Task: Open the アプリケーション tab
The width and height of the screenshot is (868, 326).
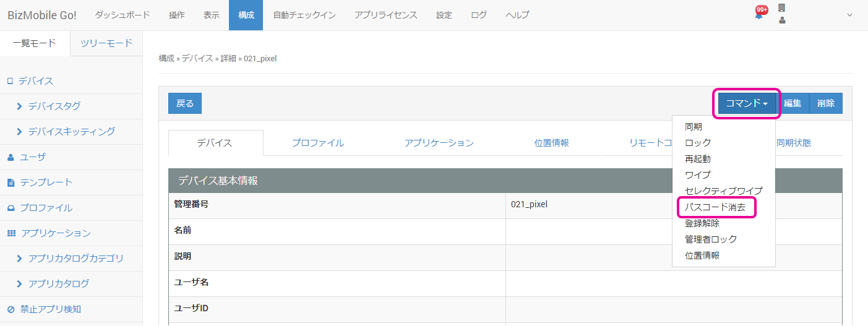Action: click(x=439, y=143)
